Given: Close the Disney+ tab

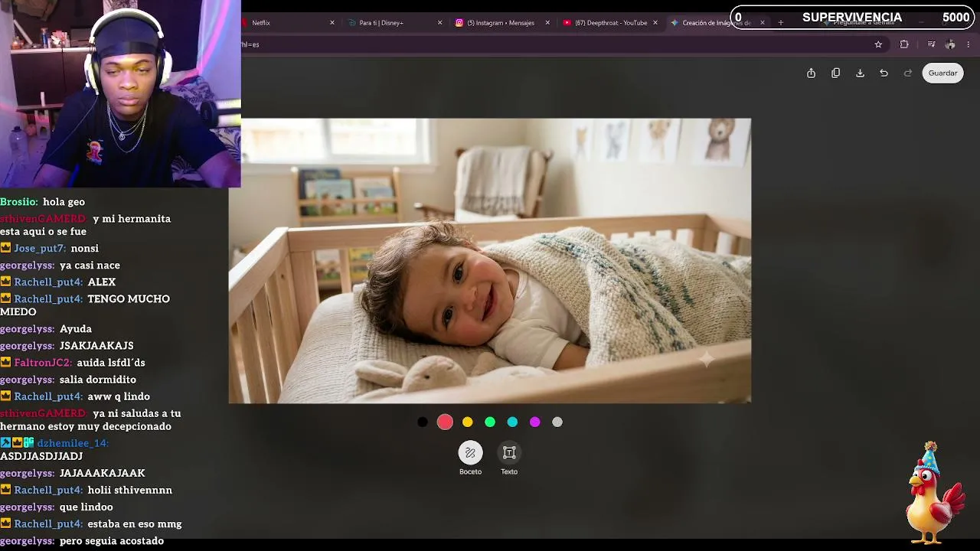Looking at the screenshot, I should [440, 23].
